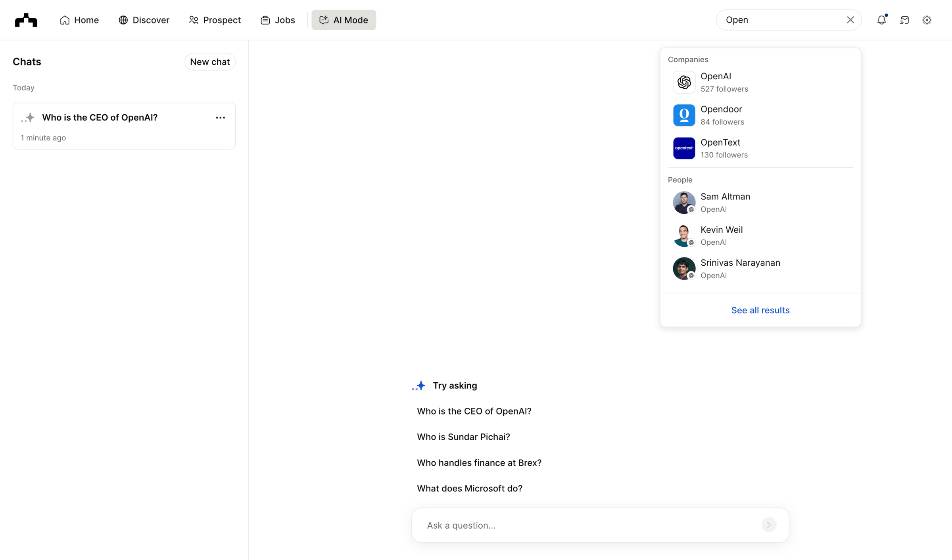Screen dimensions: 952x560
Task: Open the three-dot menu on the chat card
Action: 221,118
